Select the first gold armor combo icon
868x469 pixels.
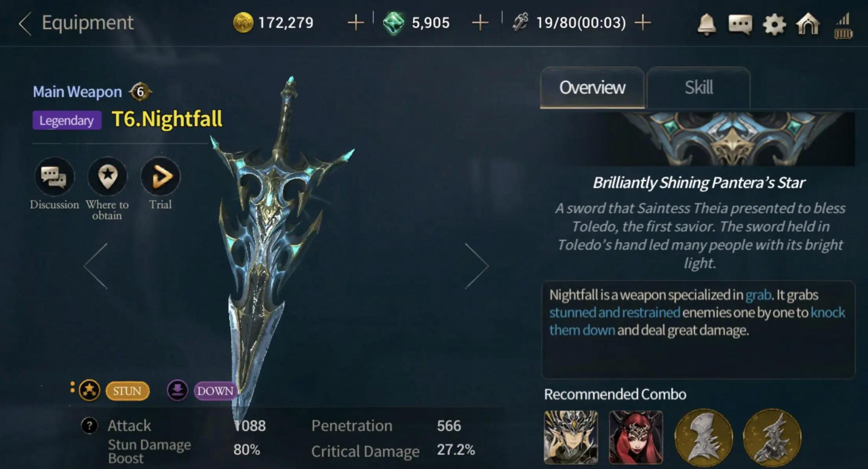click(x=704, y=437)
